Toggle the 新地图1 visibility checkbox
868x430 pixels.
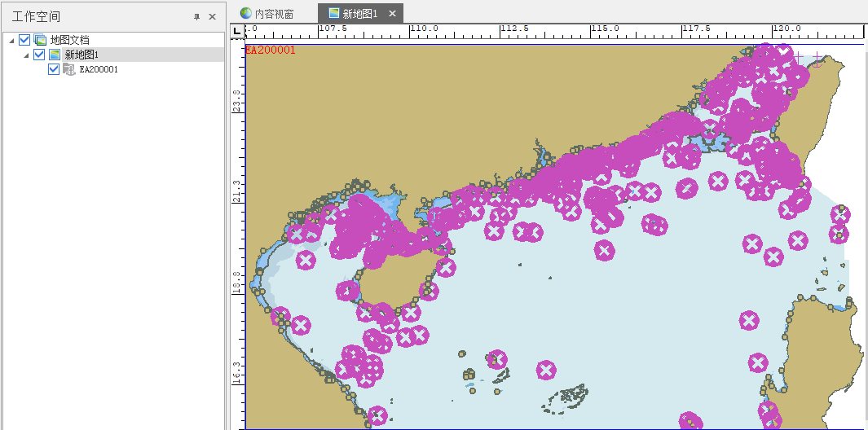(39, 55)
